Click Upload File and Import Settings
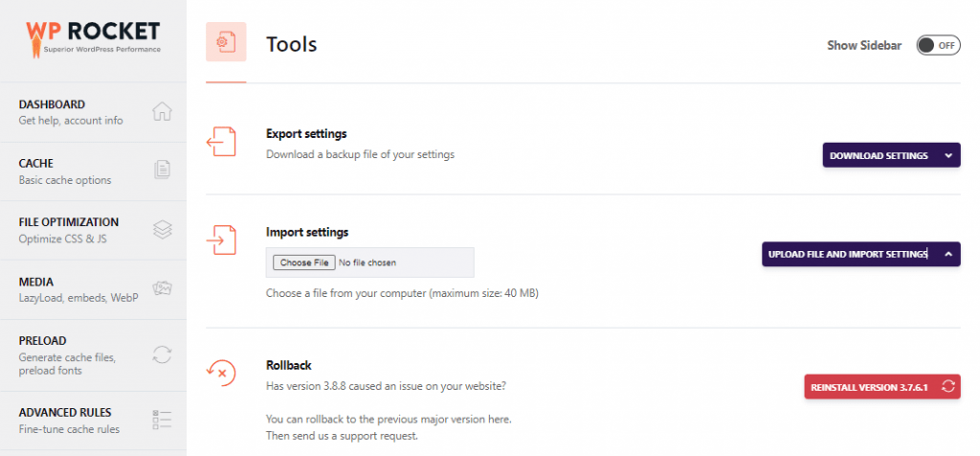This screenshot has height=456, width=980. [x=860, y=254]
